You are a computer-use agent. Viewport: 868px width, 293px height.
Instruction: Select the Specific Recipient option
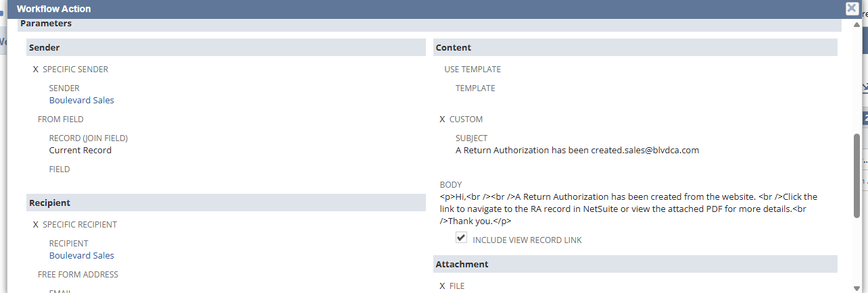pos(36,224)
